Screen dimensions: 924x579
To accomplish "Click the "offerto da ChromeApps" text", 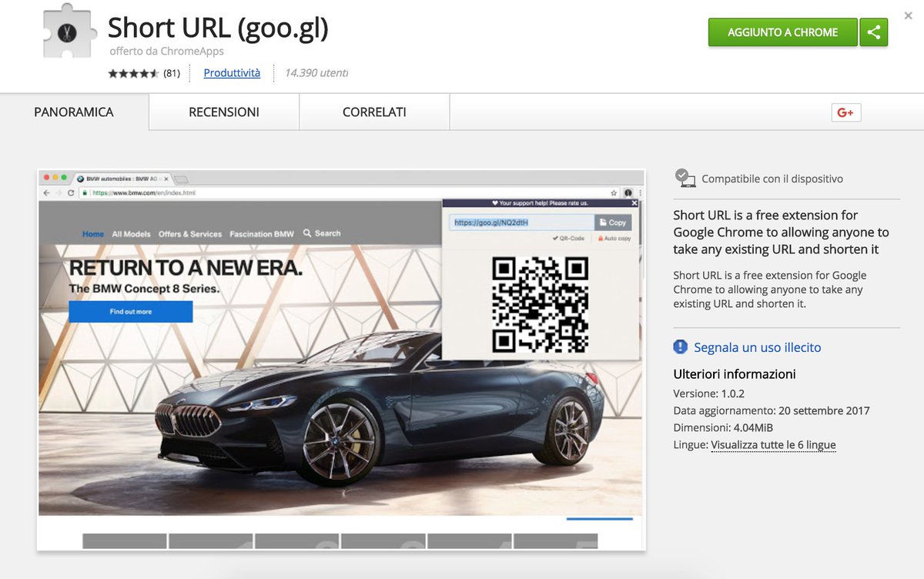I will pyautogui.click(x=167, y=52).
